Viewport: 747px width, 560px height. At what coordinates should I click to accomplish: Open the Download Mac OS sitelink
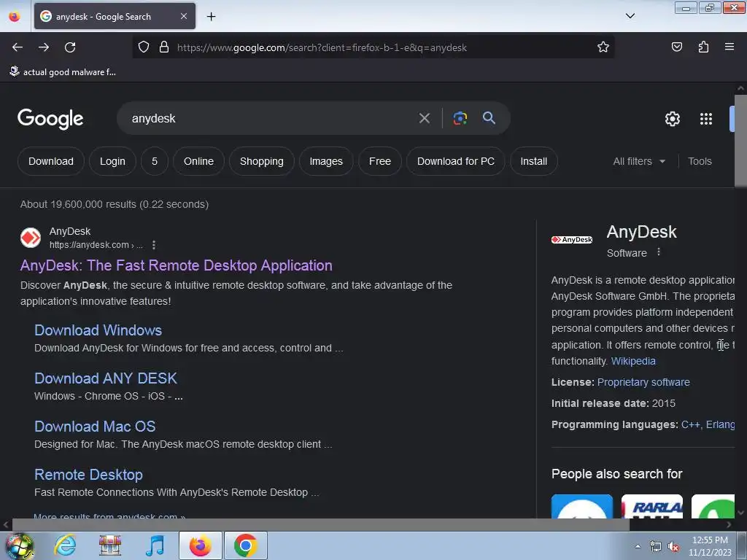click(x=95, y=426)
